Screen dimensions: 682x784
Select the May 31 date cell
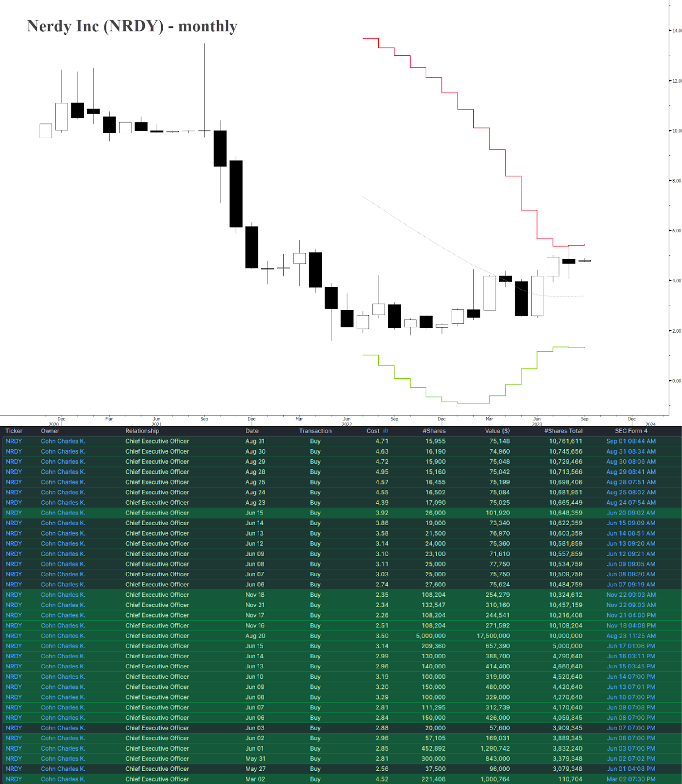[x=255, y=759]
